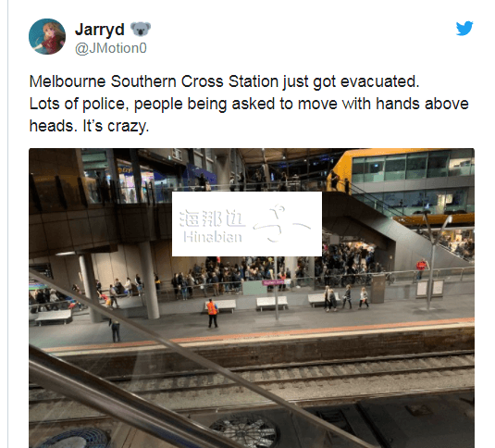Click the red-shirted person near escalator
Image resolution: width=495 pixels, height=448 pixels.
pyautogui.click(x=421, y=268)
